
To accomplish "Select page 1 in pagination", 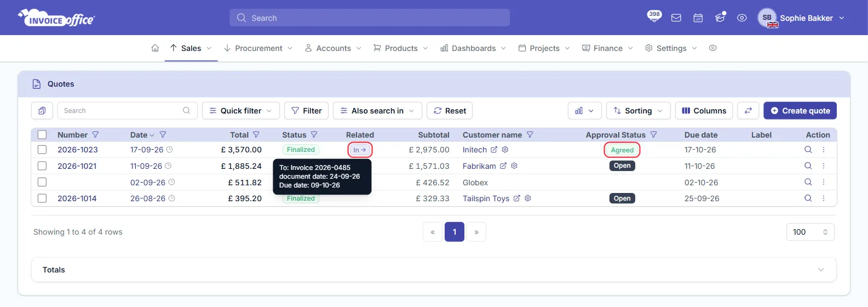I will [455, 232].
